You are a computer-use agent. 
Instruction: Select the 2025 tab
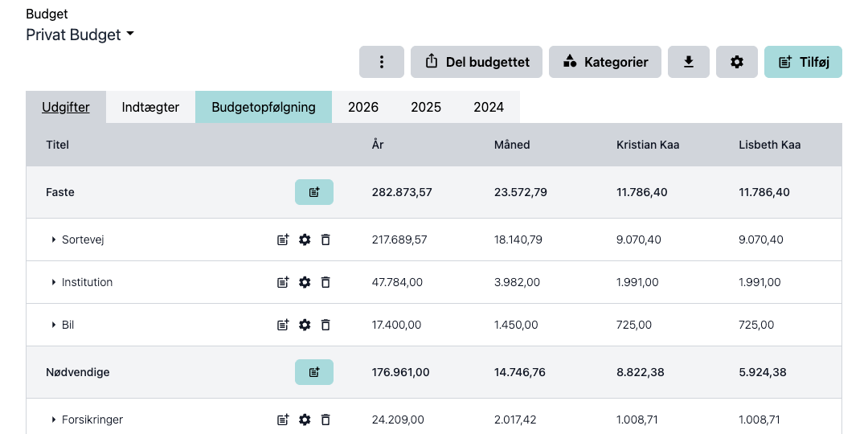click(426, 107)
